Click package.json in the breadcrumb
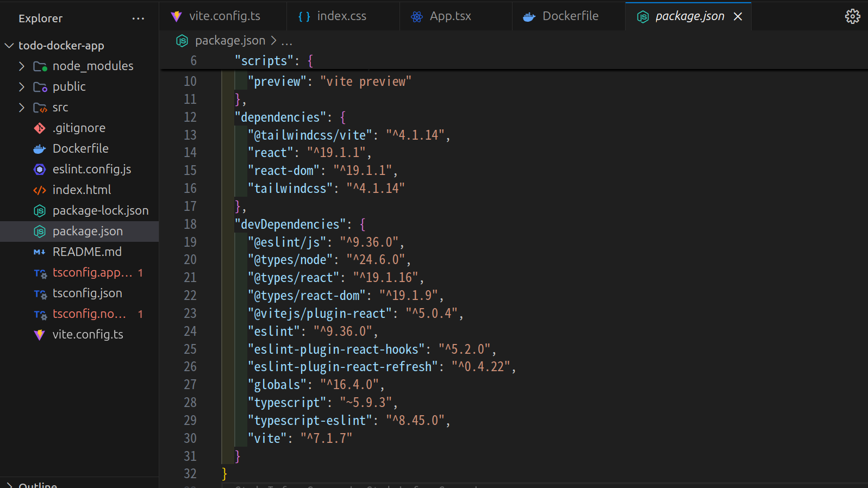This screenshot has height=488, width=868. (x=230, y=41)
